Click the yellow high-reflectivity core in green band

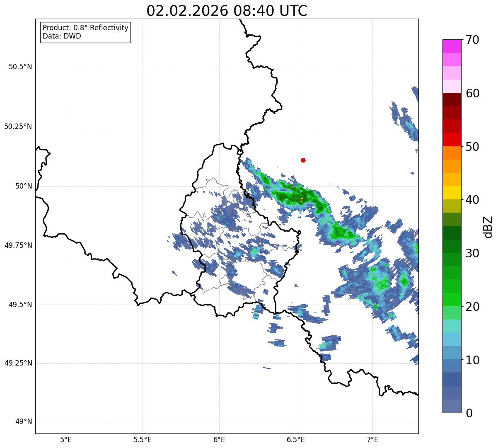[302, 199]
